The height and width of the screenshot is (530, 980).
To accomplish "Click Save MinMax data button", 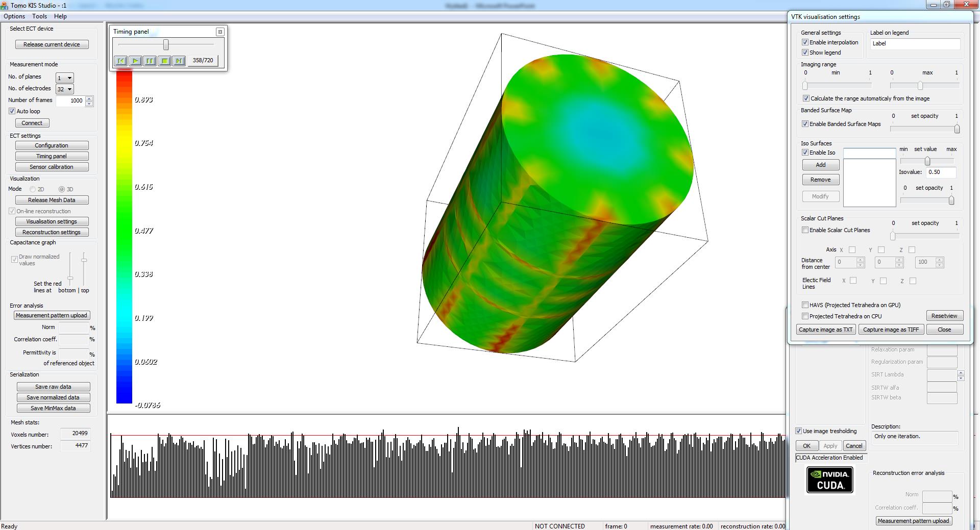I will pos(53,408).
